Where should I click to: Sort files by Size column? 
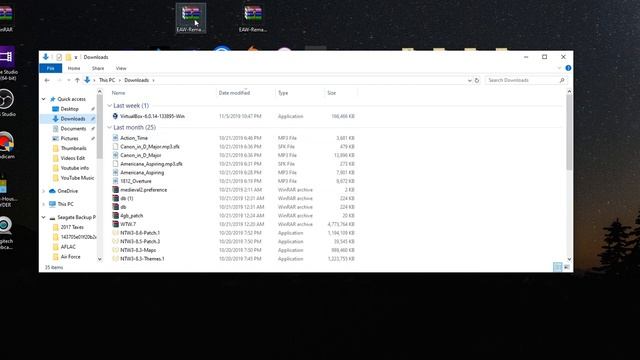tap(331, 93)
